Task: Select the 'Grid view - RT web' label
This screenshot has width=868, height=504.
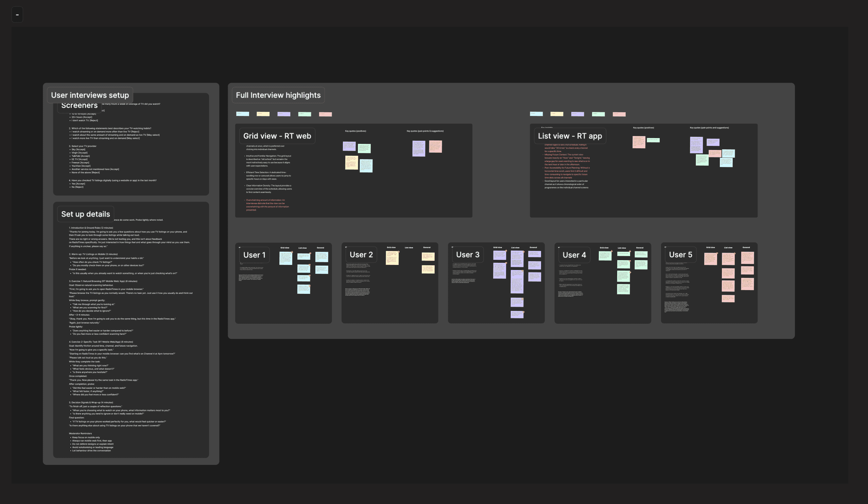Action: 277,136
